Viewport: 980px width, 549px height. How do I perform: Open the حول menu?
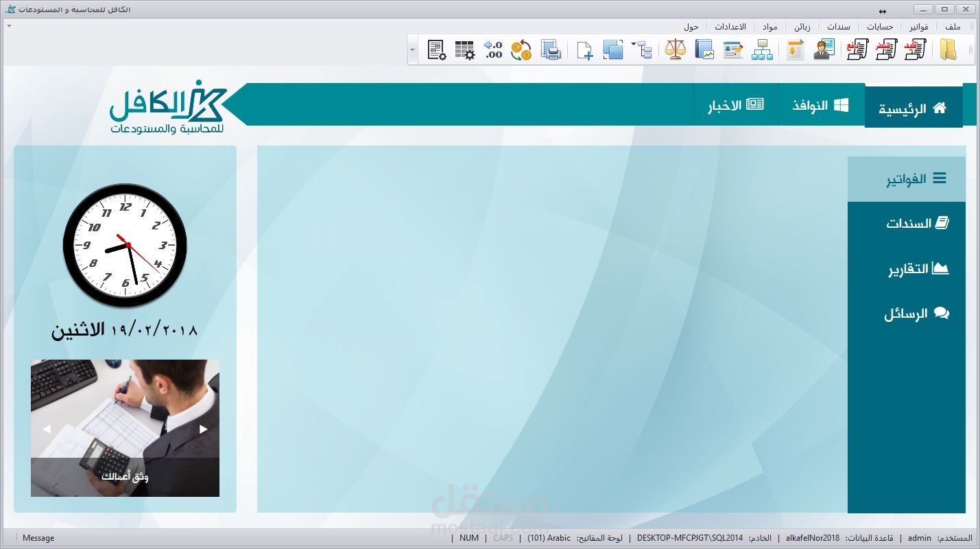(691, 27)
